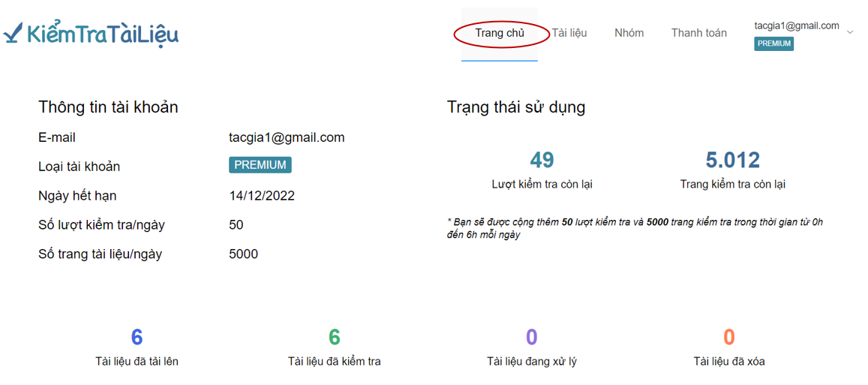Viewport: 868px width, 385px height.
Task: Click the Trạng thái sử dụng heading
Action: 516,107
